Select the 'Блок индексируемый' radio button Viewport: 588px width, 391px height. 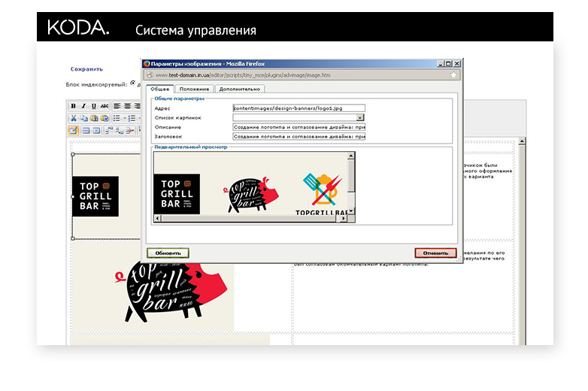pyautogui.click(x=133, y=83)
